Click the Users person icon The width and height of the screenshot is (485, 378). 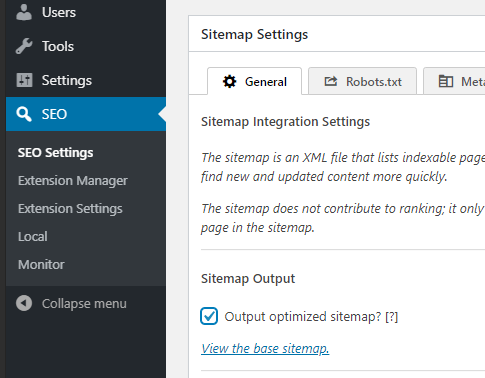[24, 13]
